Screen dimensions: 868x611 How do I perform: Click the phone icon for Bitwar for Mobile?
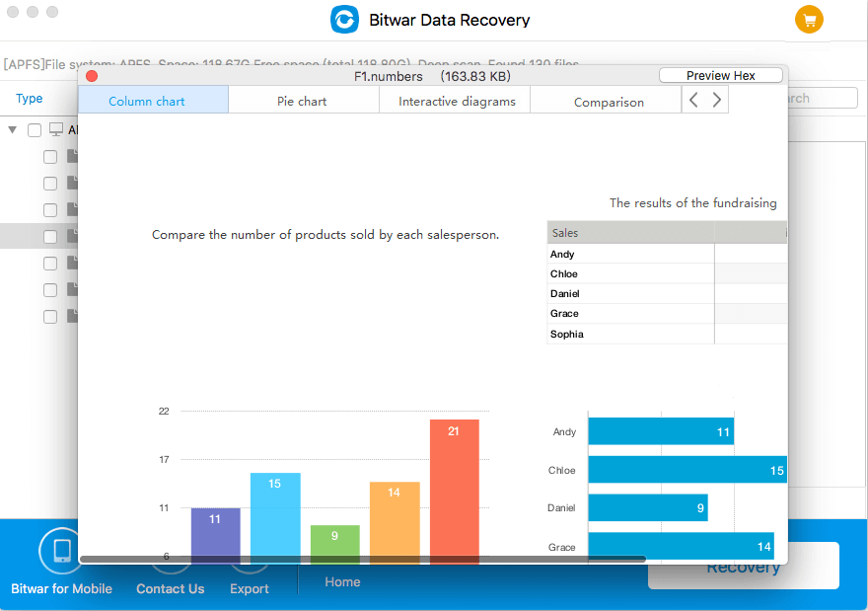point(61,551)
